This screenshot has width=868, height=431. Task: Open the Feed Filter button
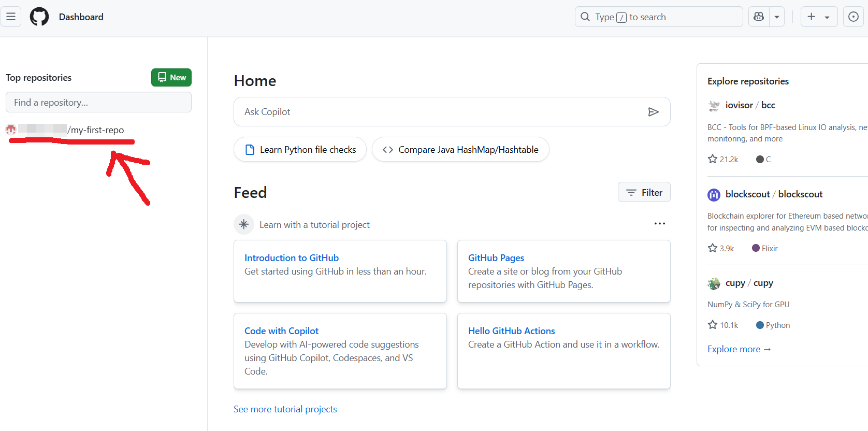click(644, 192)
